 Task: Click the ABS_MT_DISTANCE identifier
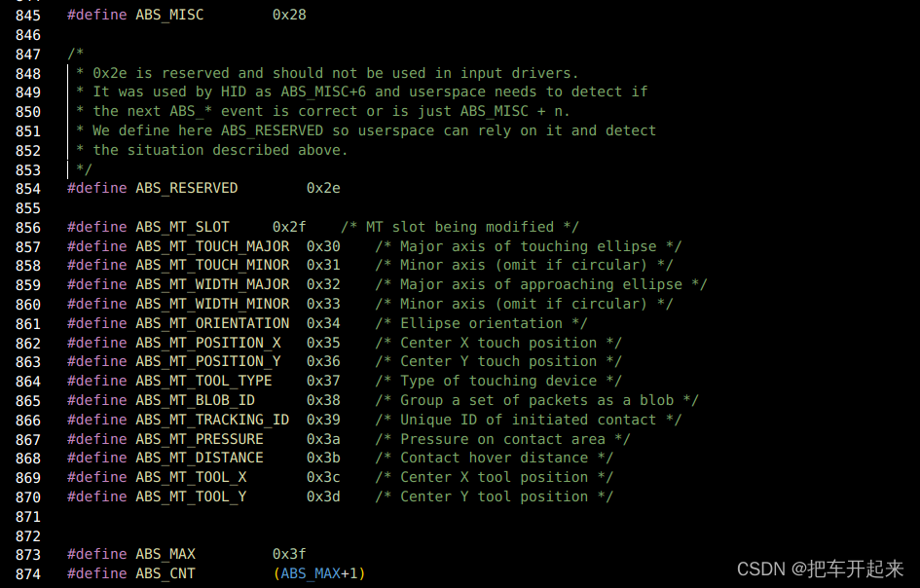(x=200, y=458)
